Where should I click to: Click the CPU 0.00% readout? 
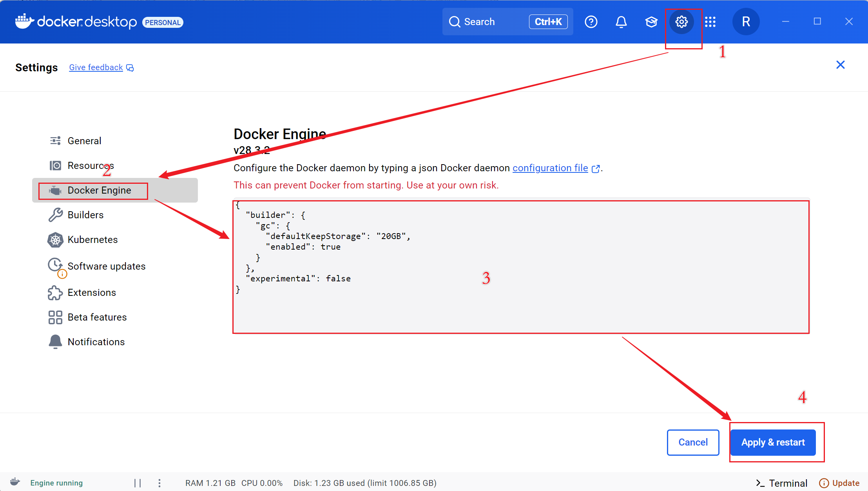click(262, 483)
